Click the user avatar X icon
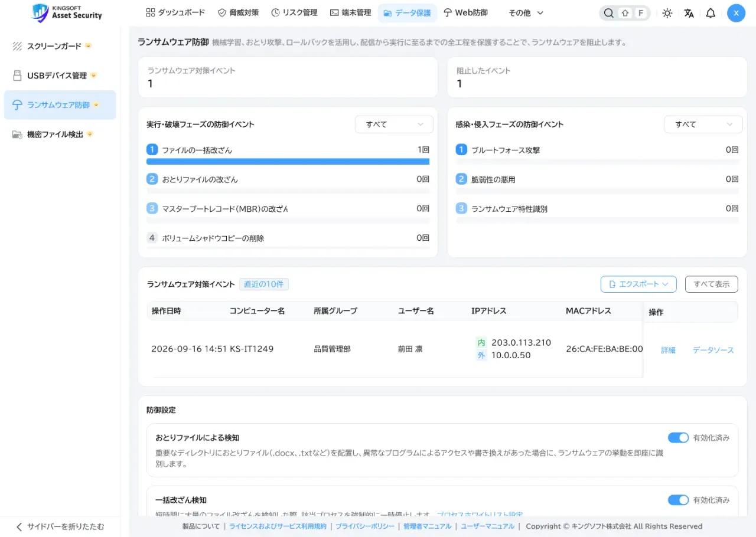This screenshot has width=756, height=537. (x=736, y=13)
